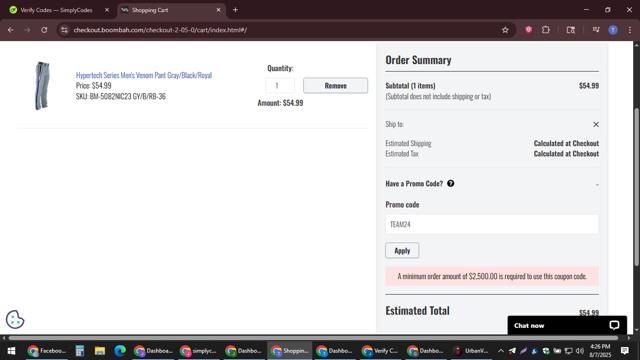Click the vertical page scrollbar
Image resolution: width=640 pixels, height=360 pixels.
tap(636, 187)
